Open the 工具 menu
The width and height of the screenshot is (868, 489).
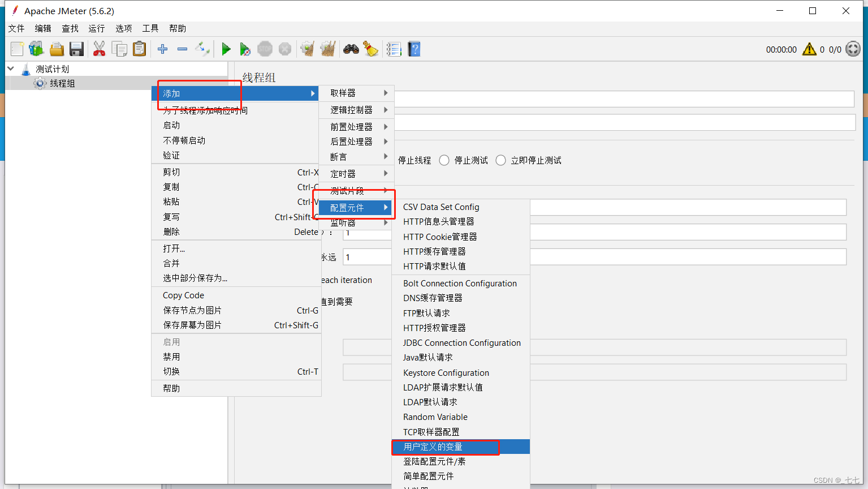(150, 28)
